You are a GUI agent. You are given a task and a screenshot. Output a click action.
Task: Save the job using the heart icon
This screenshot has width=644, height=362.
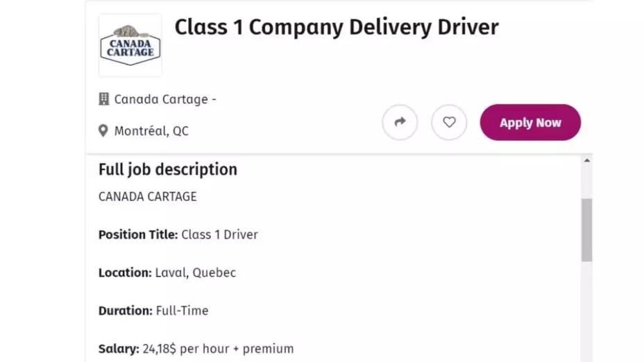(x=449, y=122)
